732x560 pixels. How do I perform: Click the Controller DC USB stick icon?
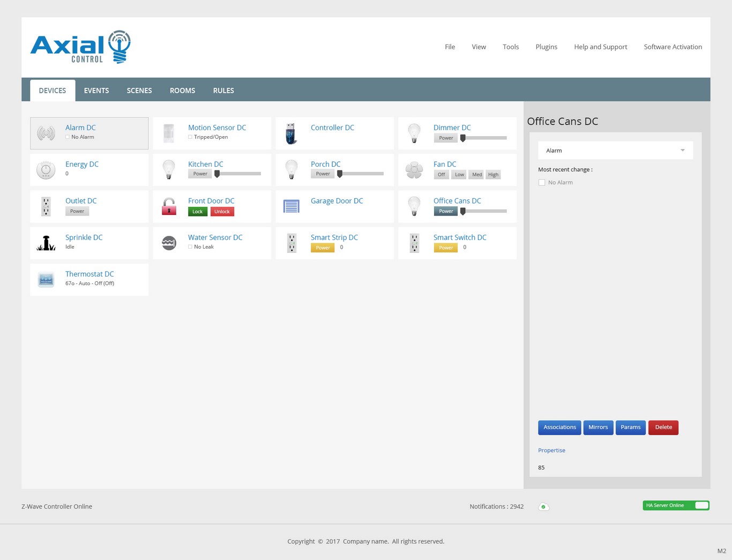click(x=291, y=133)
